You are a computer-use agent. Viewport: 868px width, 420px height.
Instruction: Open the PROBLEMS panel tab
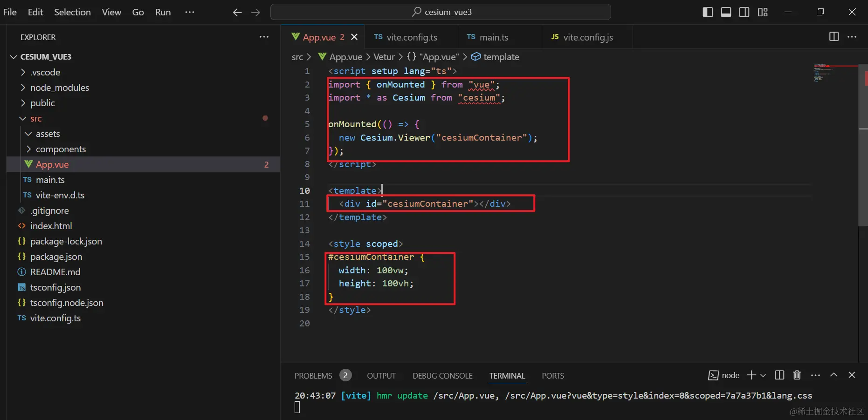coord(313,376)
